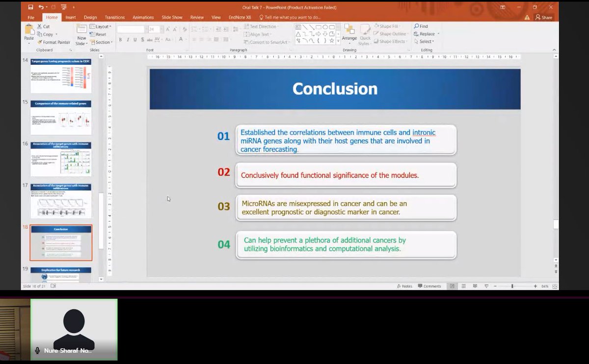This screenshot has height=364, width=589.
Task: Select slide 17 thumbnail
Action: click(61, 201)
